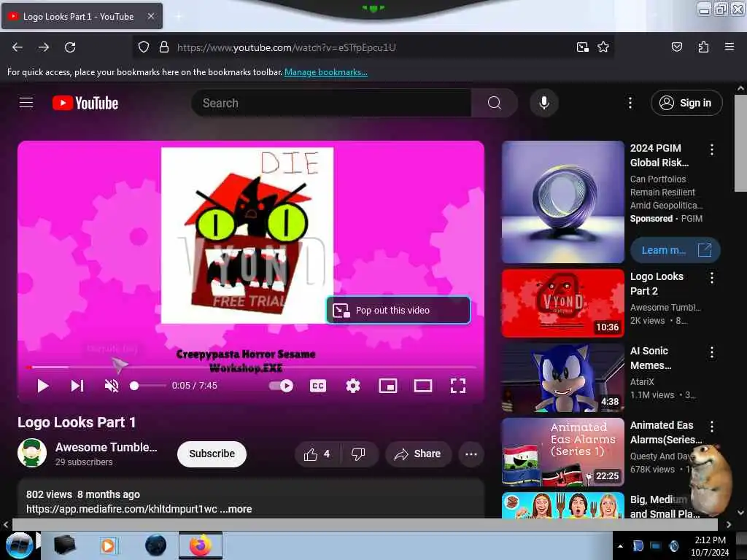View site security padlock info
747x560 pixels.
[x=164, y=47]
